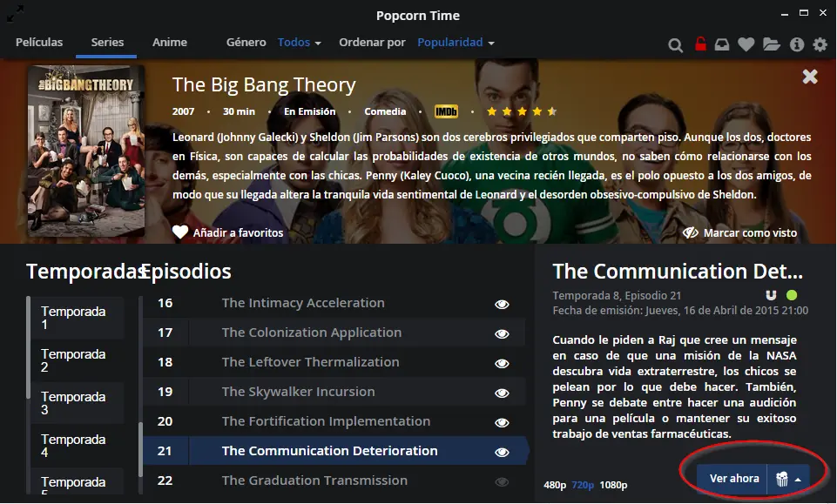The width and height of the screenshot is (837, 504).
Task: Select Temporada 1
Action: pos(78,318)
